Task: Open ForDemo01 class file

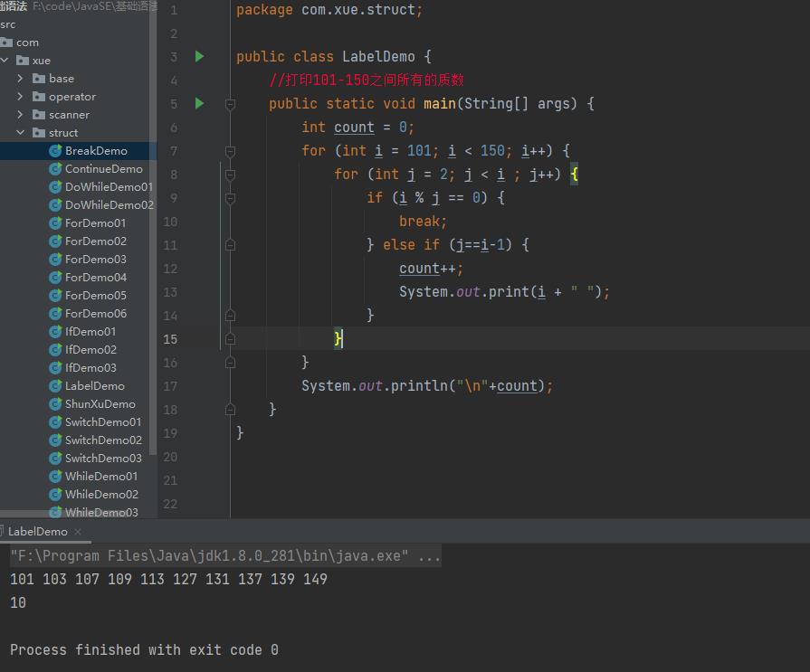Action: pyautogui.click(x=96, y=223)
